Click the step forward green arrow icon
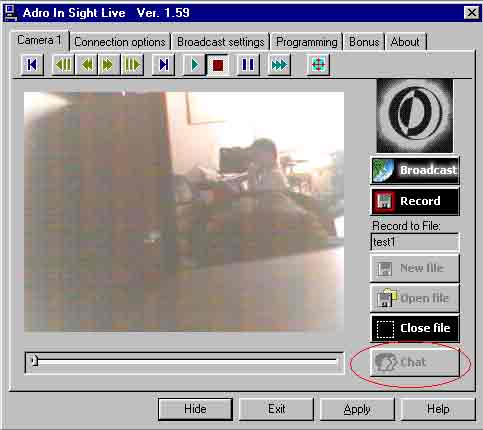The image size is (483, 430). pos(109,65)
